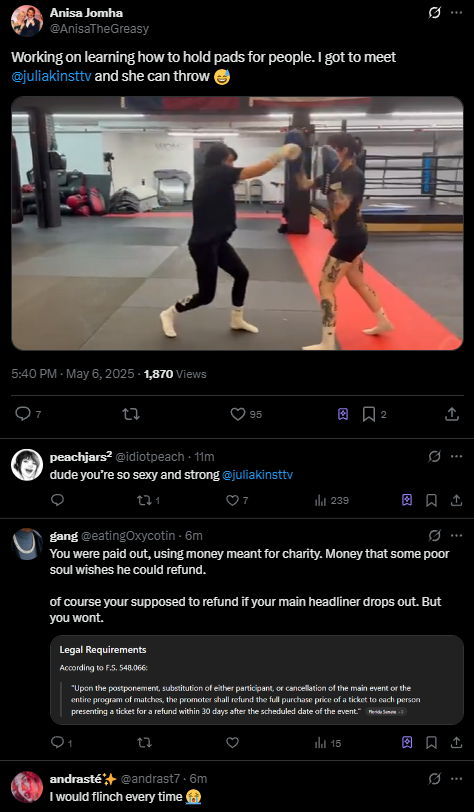Image resolution: width=474 pixels, height=812 pixels.
Task: Open the Legal Requirements image in gang's reply
Action: [256, 680]
